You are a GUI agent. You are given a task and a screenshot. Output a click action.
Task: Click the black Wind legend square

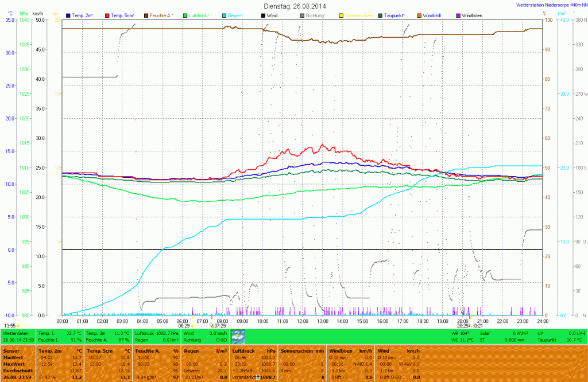263,15
